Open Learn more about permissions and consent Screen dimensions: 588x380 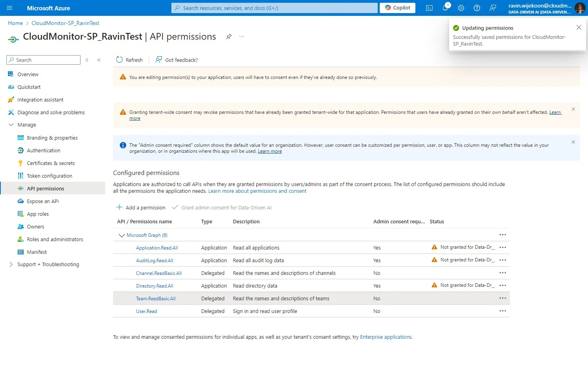pyautogui.click(x=257, y=191)
